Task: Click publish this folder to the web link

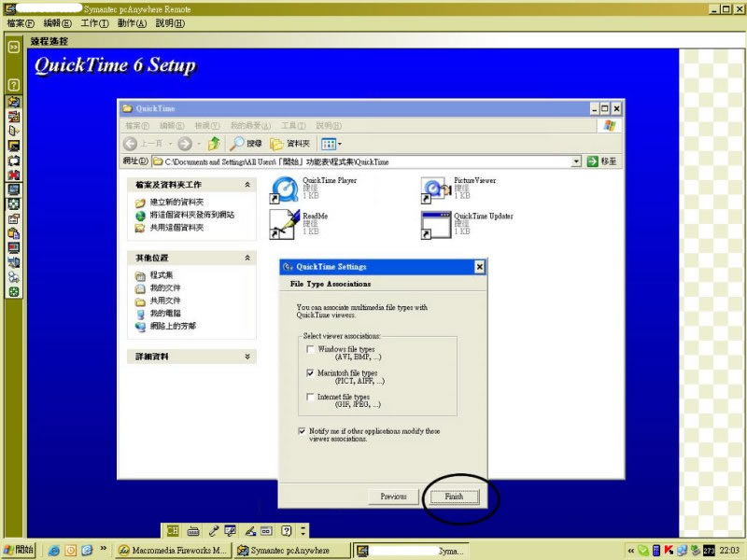Action: (192, 215)
